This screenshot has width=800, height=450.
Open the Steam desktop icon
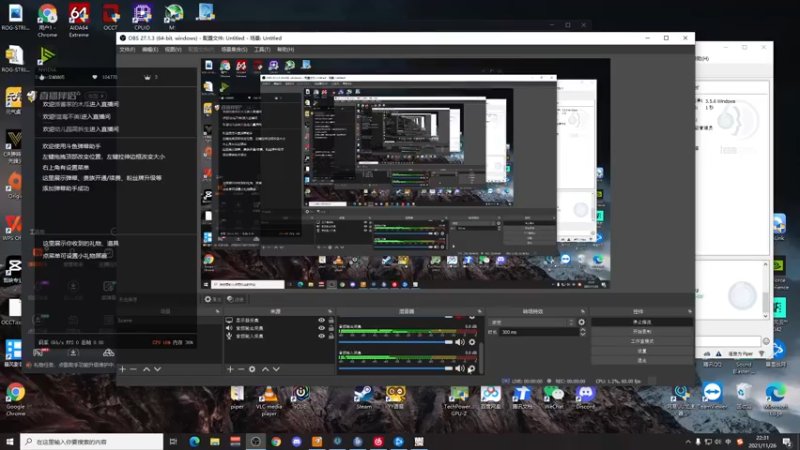364,398
